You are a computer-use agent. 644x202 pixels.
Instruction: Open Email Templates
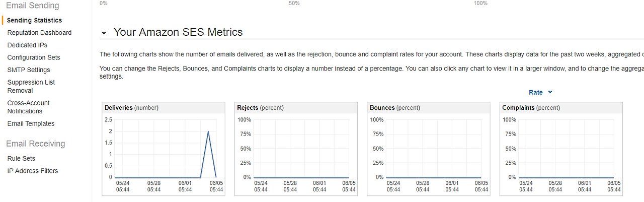tap(31, 123)
